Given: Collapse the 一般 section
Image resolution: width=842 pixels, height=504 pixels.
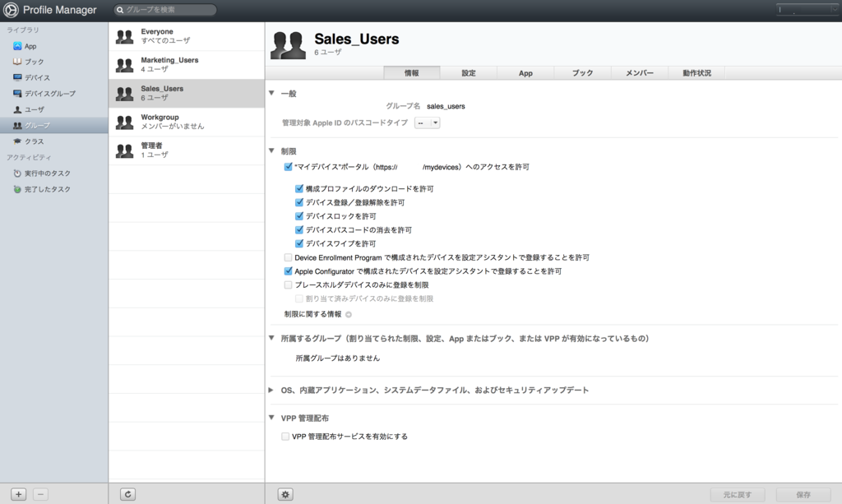Looking at the screenshot, I should point(271,94).
